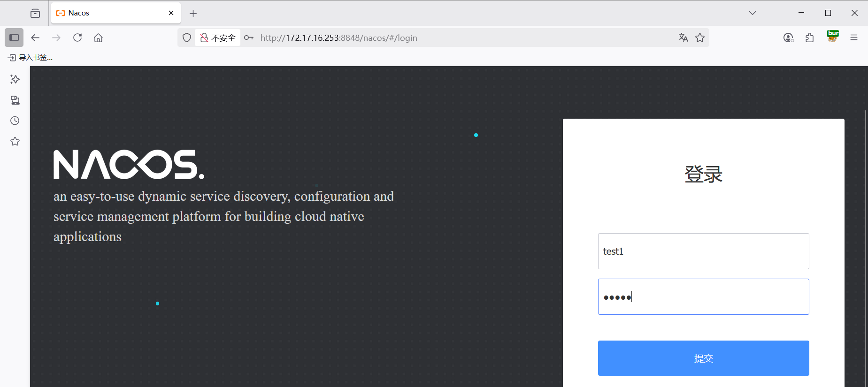Click the reload page icon
The image size is (868, 387).
77,38
